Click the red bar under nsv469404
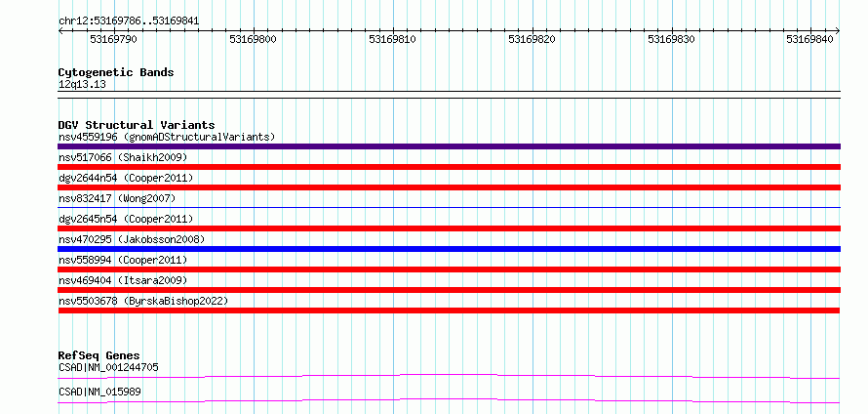This screenshot has width=868, height=414. pyautogui.click(x=449, y=290)
